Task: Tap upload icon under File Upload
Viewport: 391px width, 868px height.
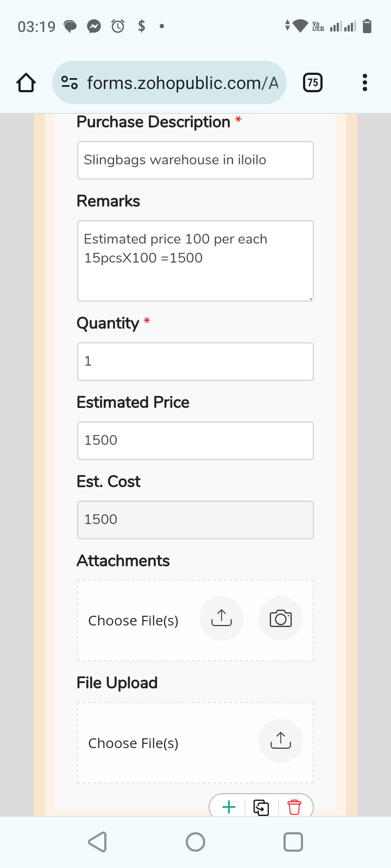Action: coord(280,741)
